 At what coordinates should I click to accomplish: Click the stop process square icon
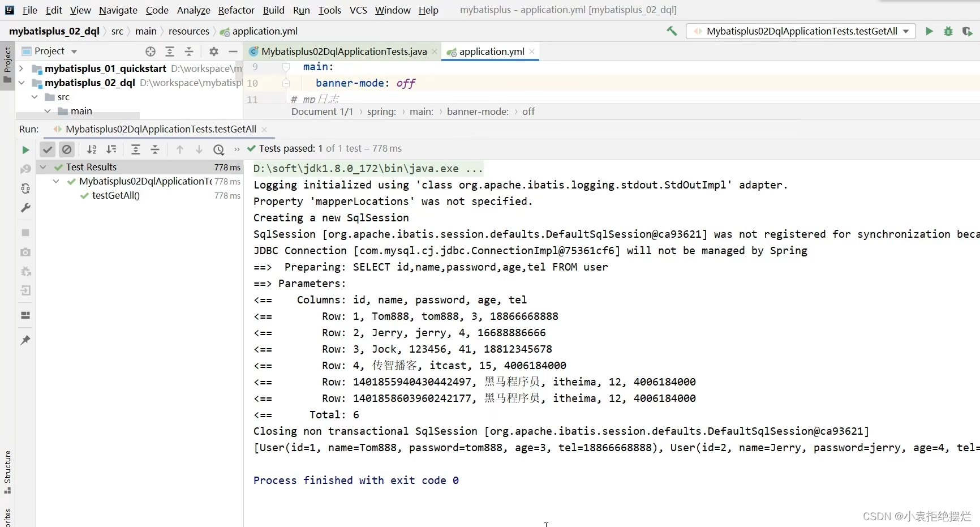pos(25,233)
